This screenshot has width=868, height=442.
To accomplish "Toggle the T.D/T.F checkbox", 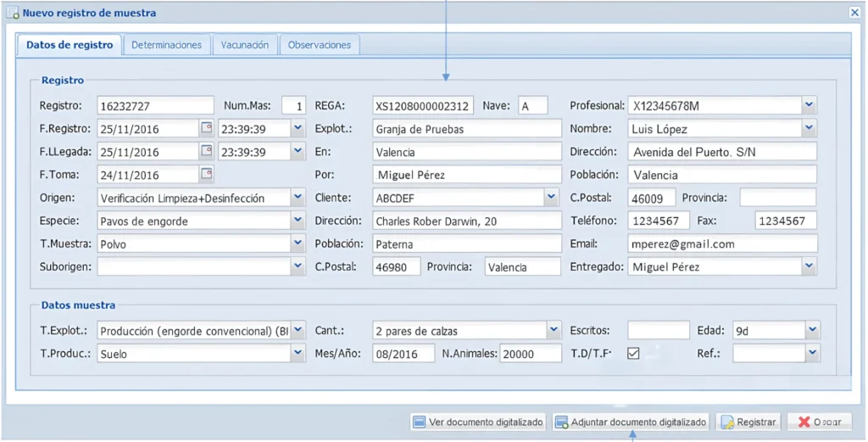I will [x=633, y=354].
